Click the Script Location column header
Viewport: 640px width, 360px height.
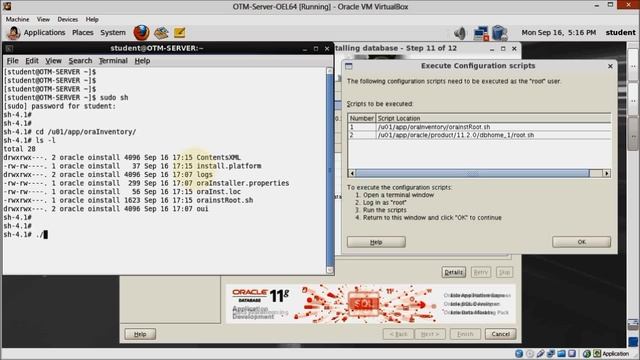click(493, 118)
